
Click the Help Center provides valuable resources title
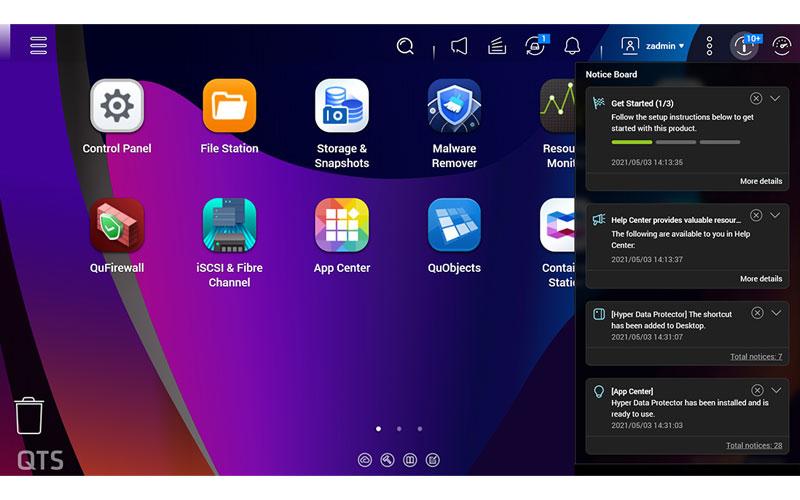point(676,220)
